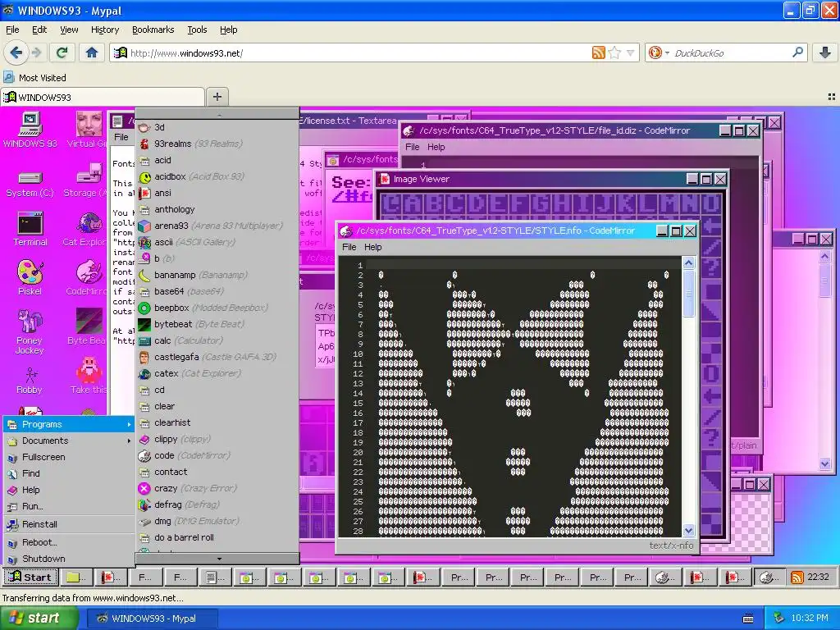The height and width of the screenshot is (630, 840).
Task: Select the 'anthology' program entry
Action: [217, 209]
